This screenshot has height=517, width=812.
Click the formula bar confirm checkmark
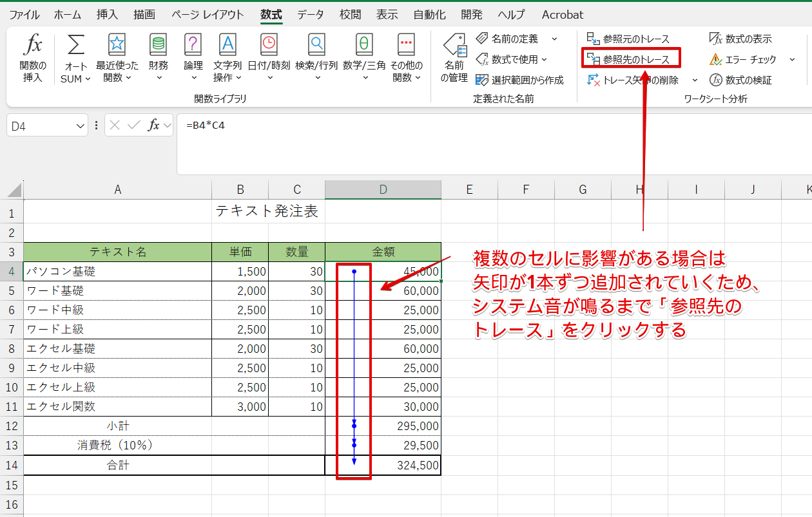(134, 126)
